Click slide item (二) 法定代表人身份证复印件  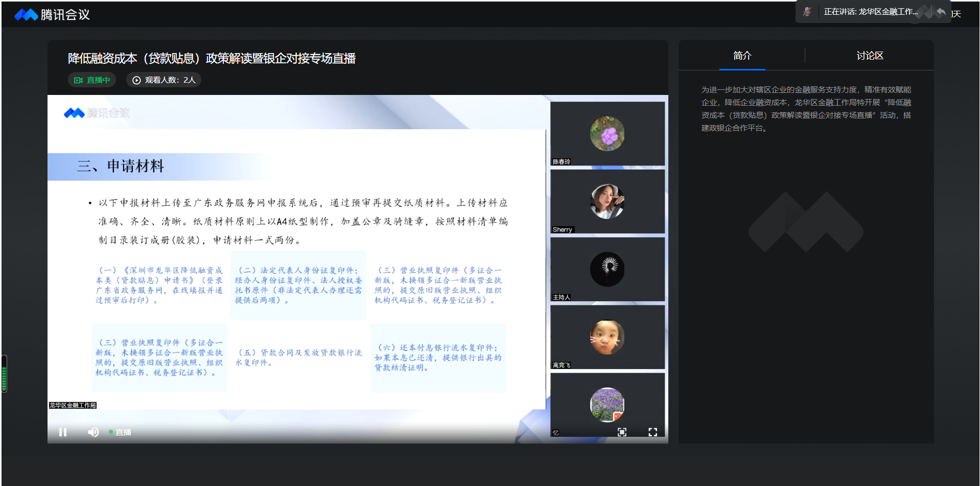(x=298, y=285)
